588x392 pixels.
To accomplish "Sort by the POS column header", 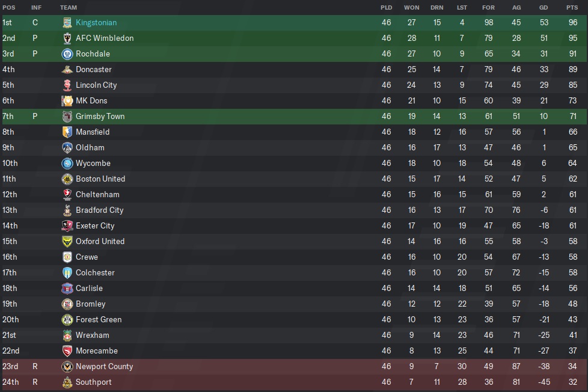I will pos(8,7).
